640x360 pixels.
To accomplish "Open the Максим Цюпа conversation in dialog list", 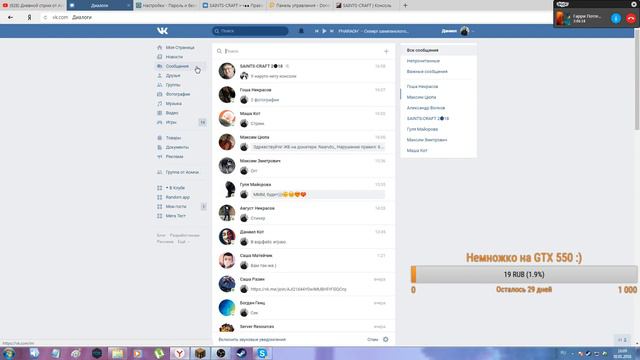I will coord(303,142).
